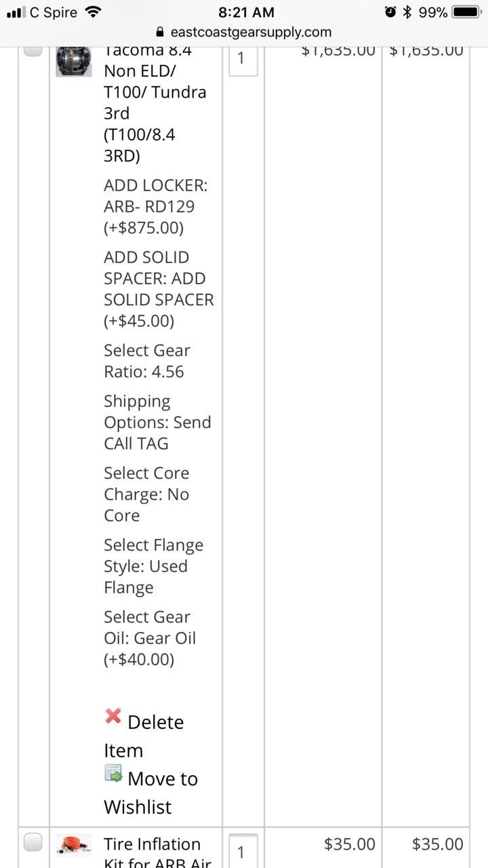
Task: Tap the lock icon beside the site address
Action: [160, 32]
